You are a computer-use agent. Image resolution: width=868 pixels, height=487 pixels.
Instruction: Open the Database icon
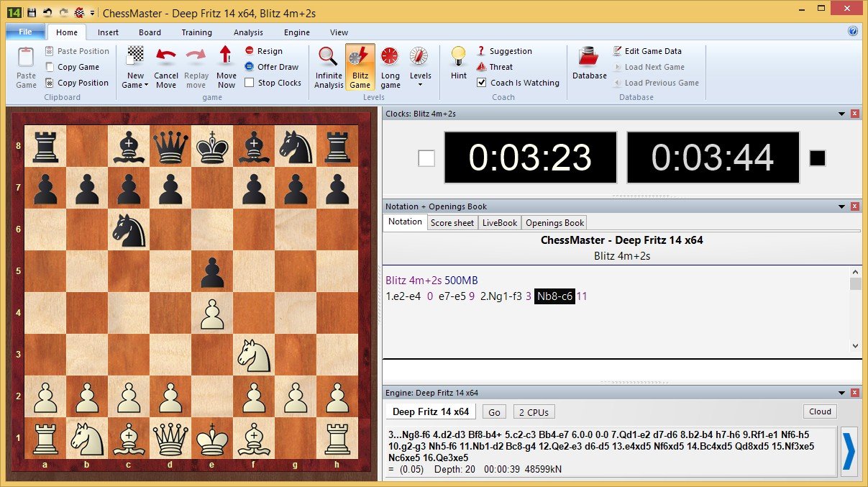coord(589,57)
